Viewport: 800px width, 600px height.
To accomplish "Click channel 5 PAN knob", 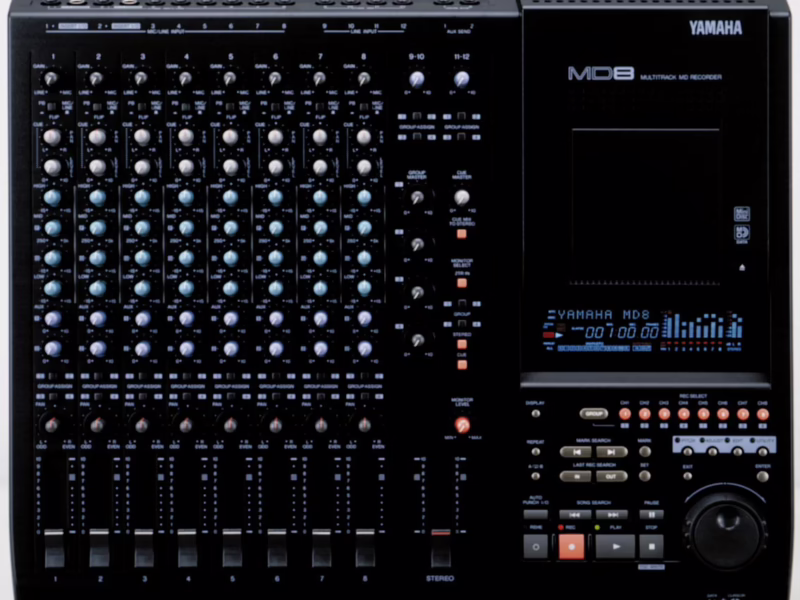I will pos(231,424).
